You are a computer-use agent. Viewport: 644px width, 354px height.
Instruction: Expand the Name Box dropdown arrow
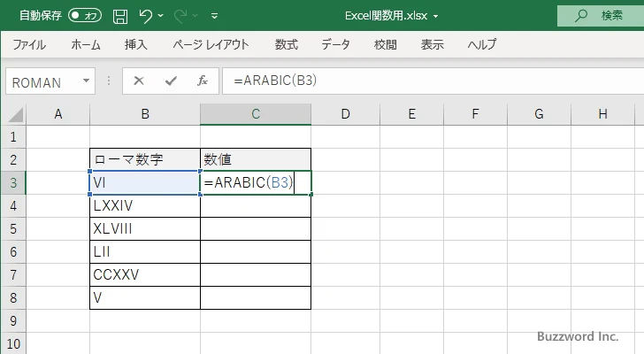coord(87,81)
